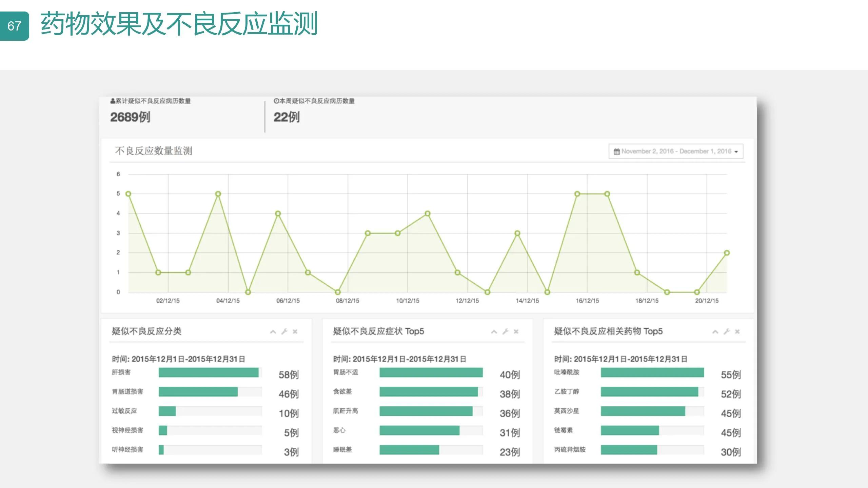Select the 5-value data point near 16/12/15
Screen dimensions: 868x488
(x=576, y=193)
